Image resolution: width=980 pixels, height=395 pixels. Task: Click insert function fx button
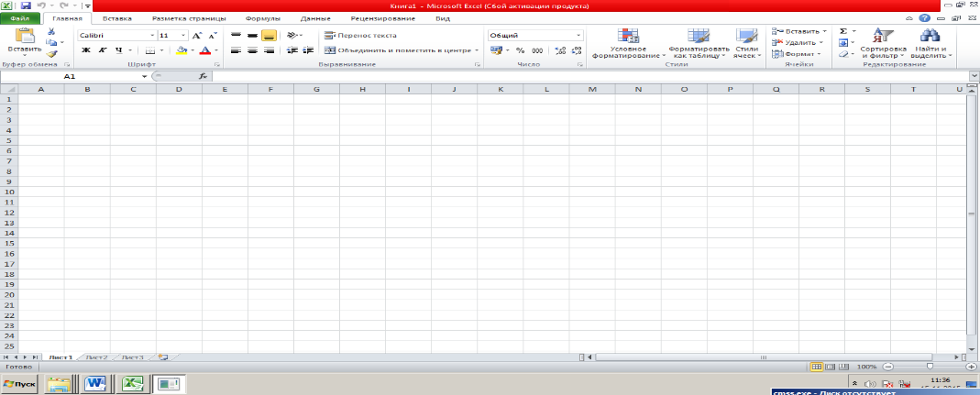tap(203, 76)
